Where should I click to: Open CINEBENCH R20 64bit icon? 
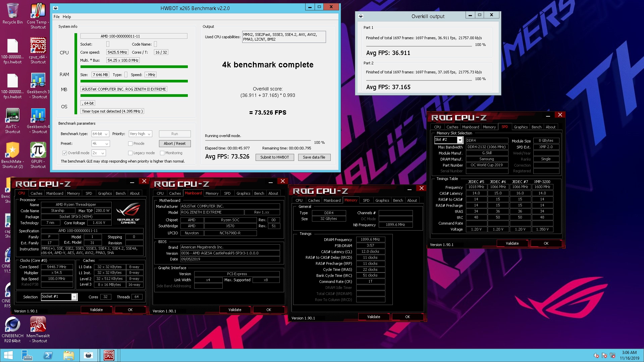pyautogui.click(x=12, y=330)
